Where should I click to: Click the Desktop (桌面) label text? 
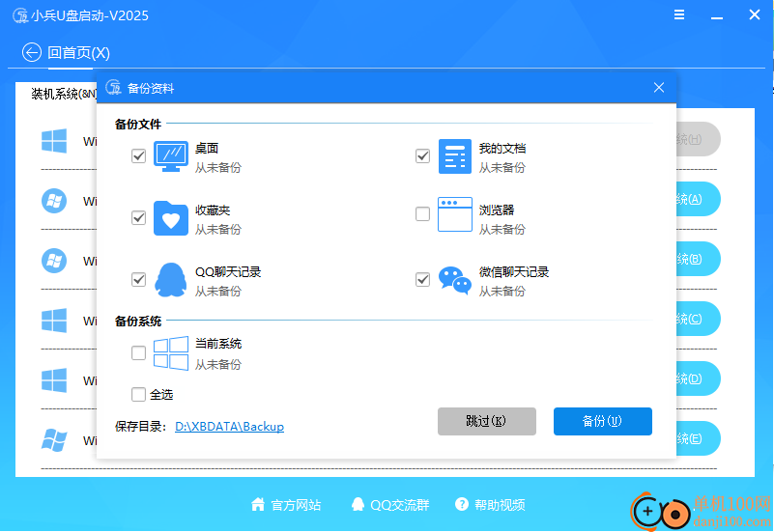[x=207, y=148]
